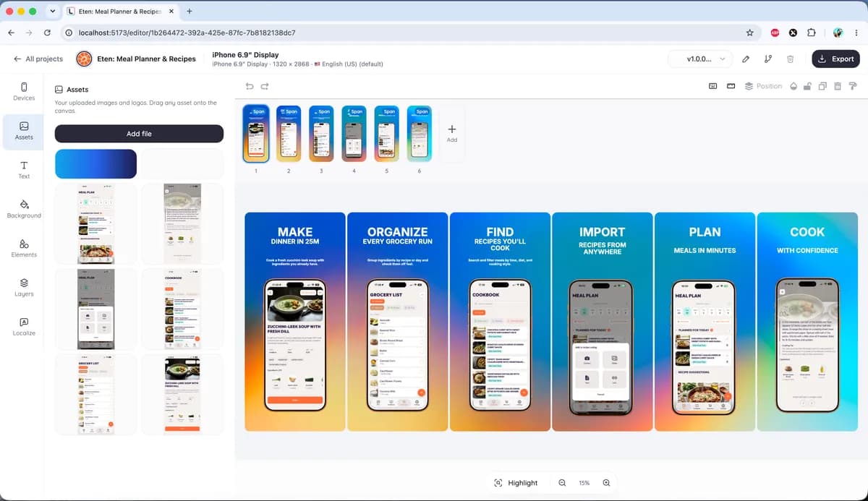Click the undo arrow icon
868x501 pixels.
click(x=250, y=86)
